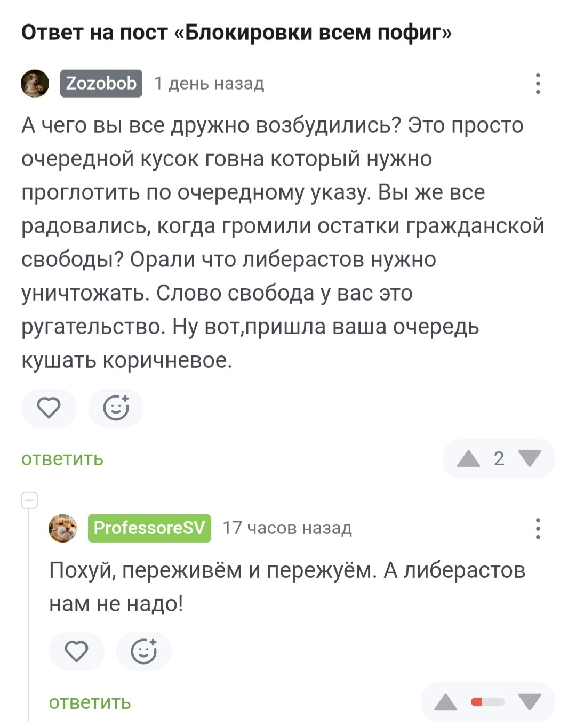Like Zozobob's comment with the heart
The width and height of the screenshot is (576, 728).
coord(49,408)
